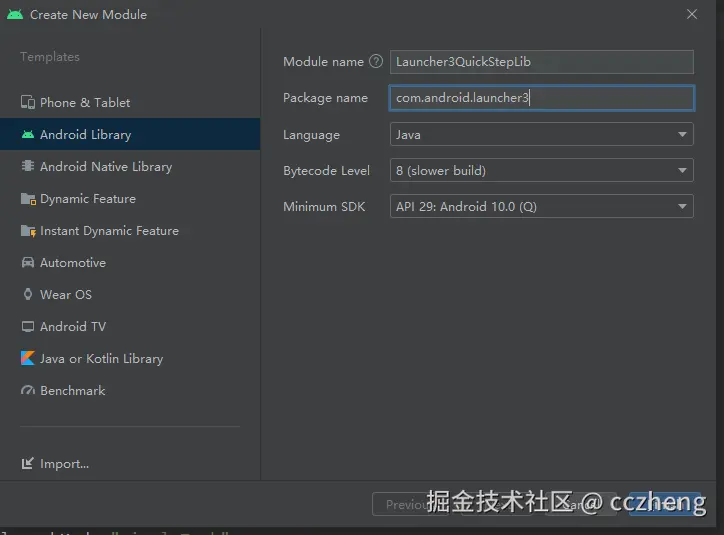Image resolution: width=724 pixels, height=535 pixels.
Task: Click the Previous button
Action: pos(410,504)
